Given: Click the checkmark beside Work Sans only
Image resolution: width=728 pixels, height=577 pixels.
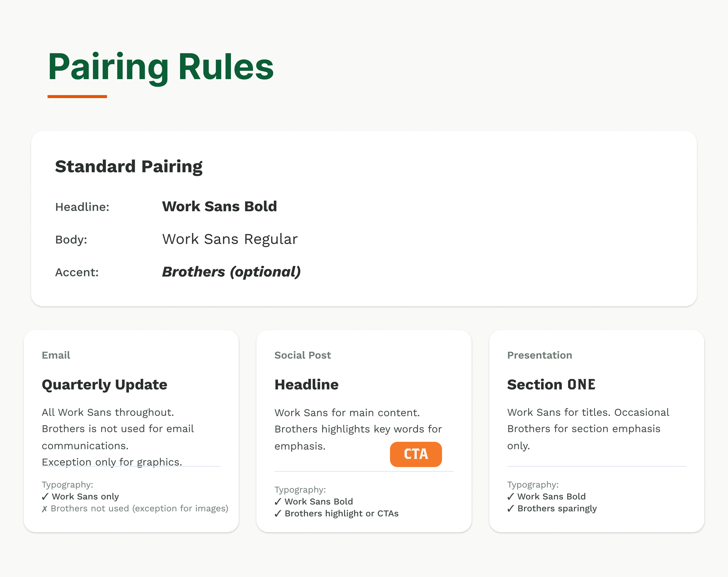Looking at the screenshot, I should [45, 497].
